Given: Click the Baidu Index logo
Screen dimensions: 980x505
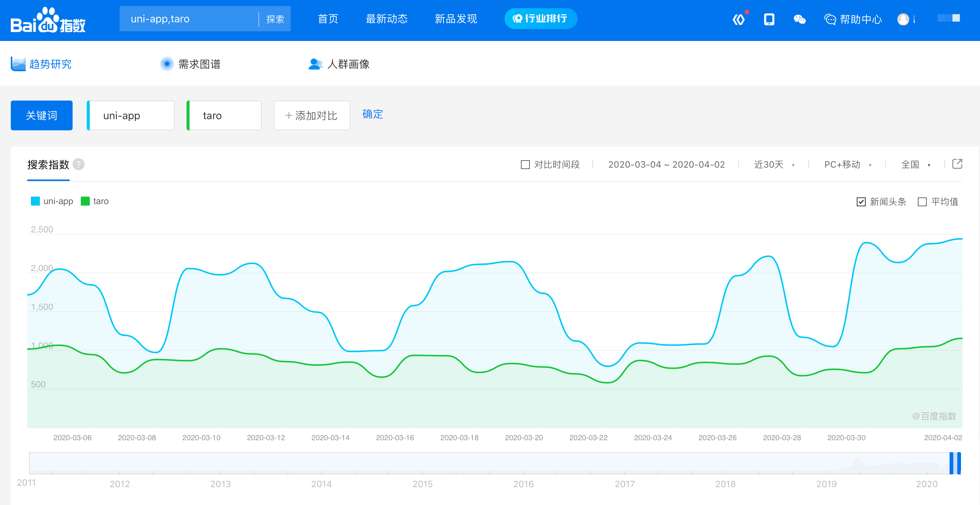Looking at the screenshot, I should tap(48, 20).
